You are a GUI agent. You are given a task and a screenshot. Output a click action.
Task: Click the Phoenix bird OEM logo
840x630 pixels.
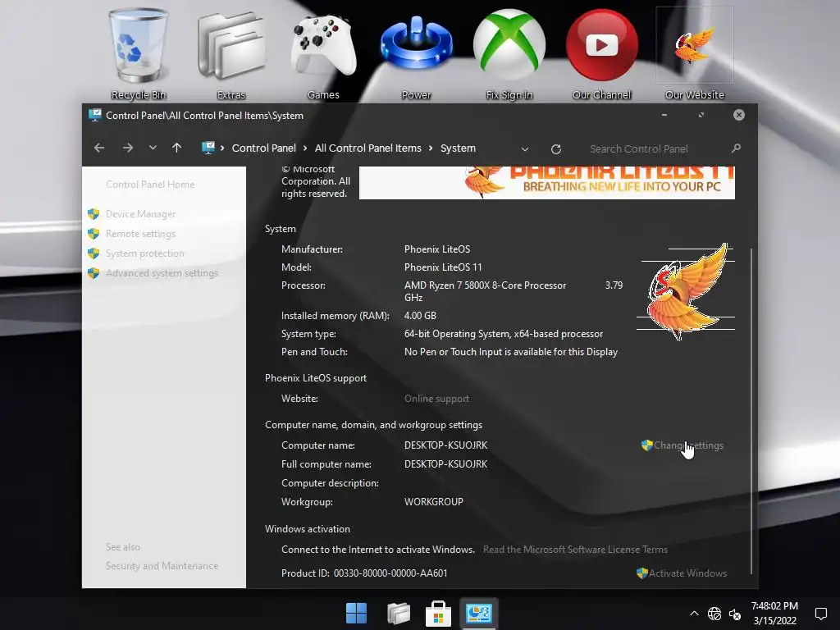685,291
